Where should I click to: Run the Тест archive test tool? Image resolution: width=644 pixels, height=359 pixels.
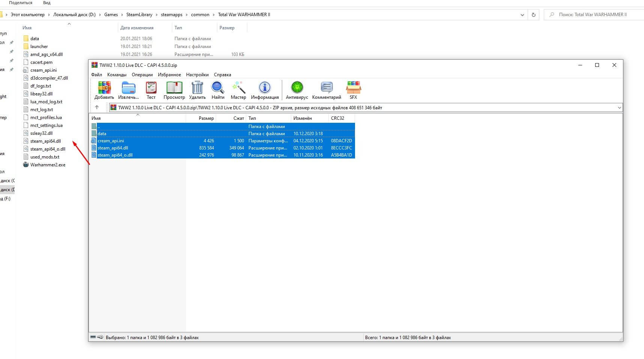pos(151,90)
